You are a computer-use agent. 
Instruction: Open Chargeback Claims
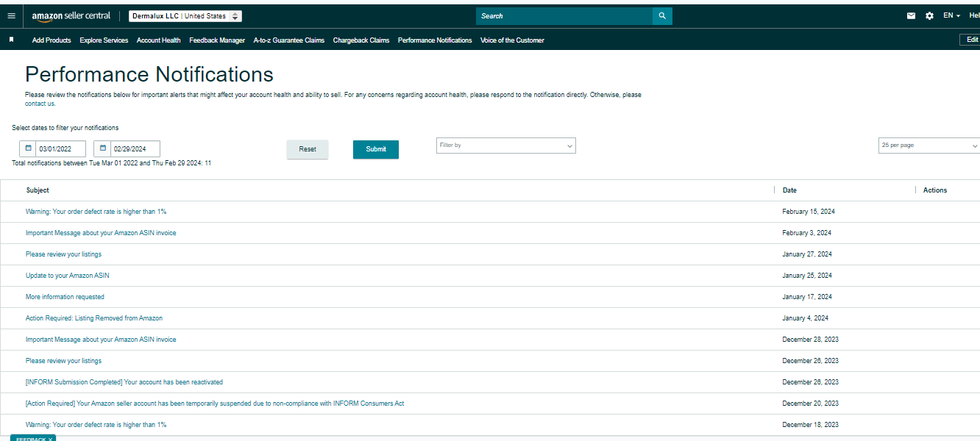[x=361, y=40]
